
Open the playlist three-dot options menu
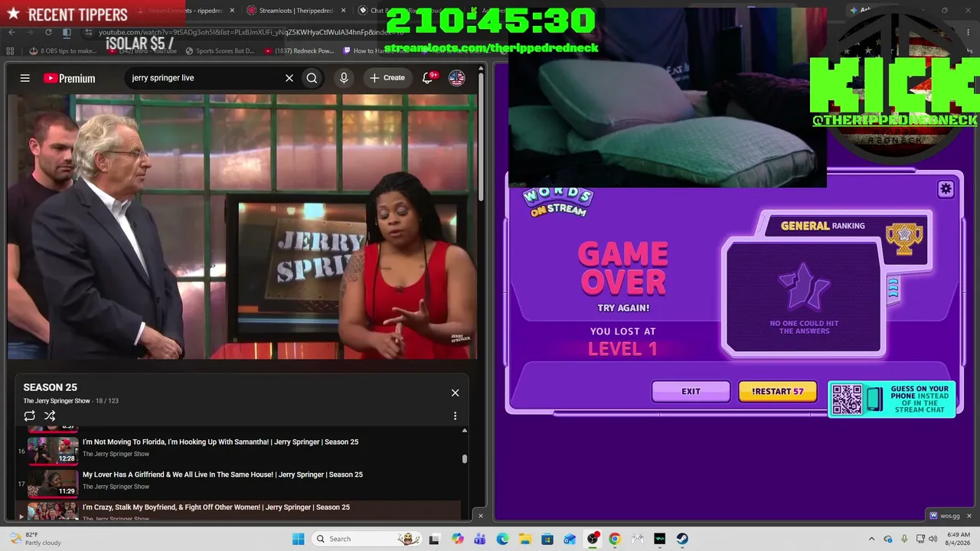pos(455,416)
